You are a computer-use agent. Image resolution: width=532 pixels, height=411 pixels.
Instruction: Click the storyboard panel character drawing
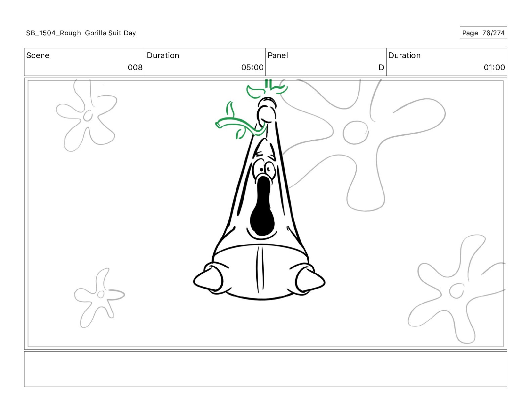(x=259, y=198)
